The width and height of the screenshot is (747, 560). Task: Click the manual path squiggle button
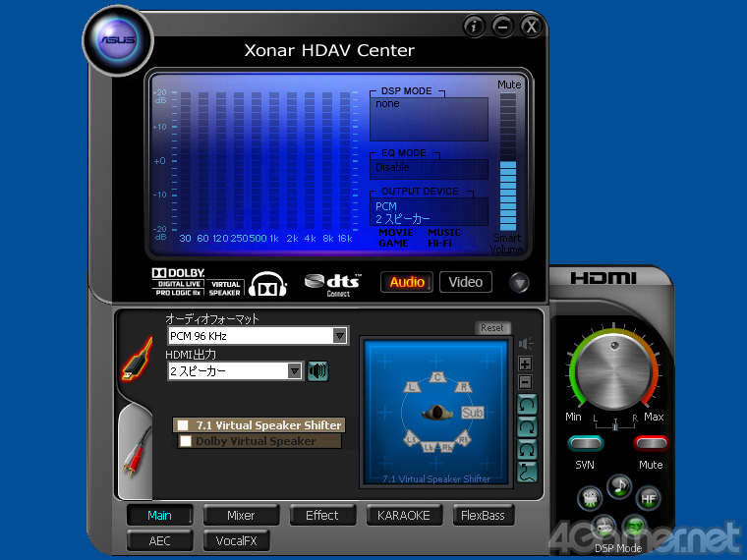pyautogui.click(x=527, y=472)
